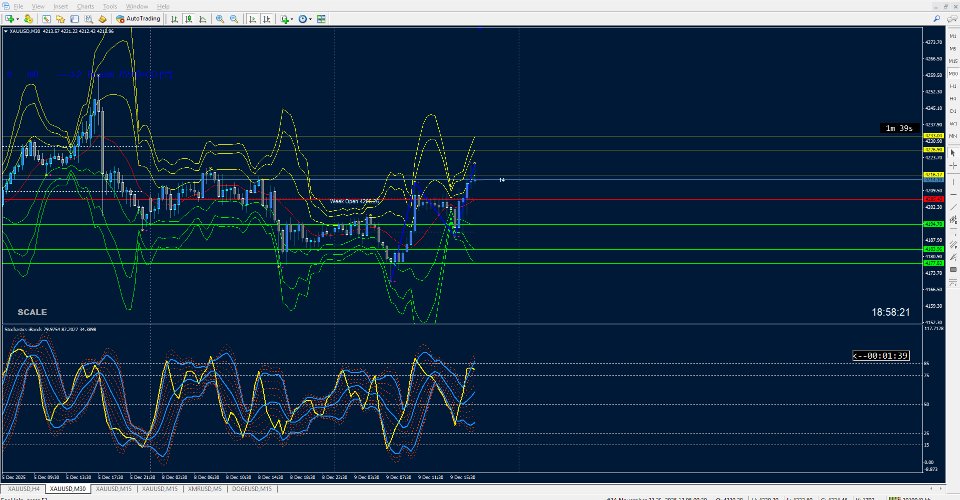
Task: Open the View menu
Action: (x=38, y=6)
